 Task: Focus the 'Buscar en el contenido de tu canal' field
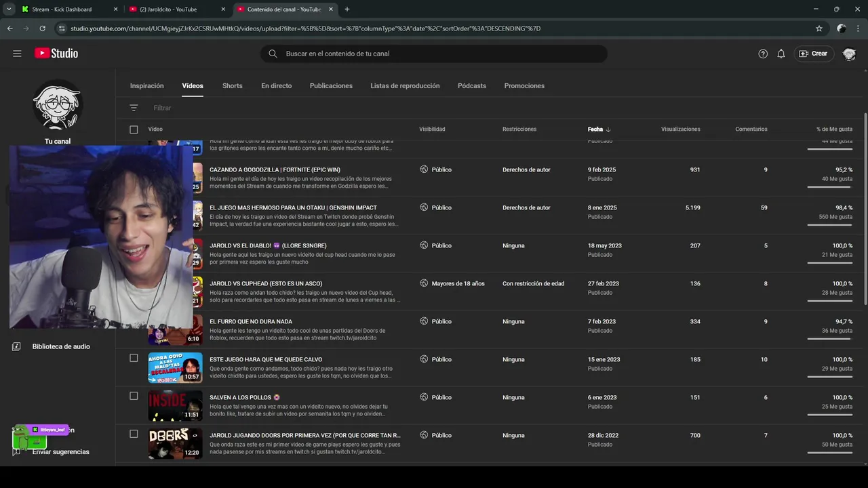434,54
